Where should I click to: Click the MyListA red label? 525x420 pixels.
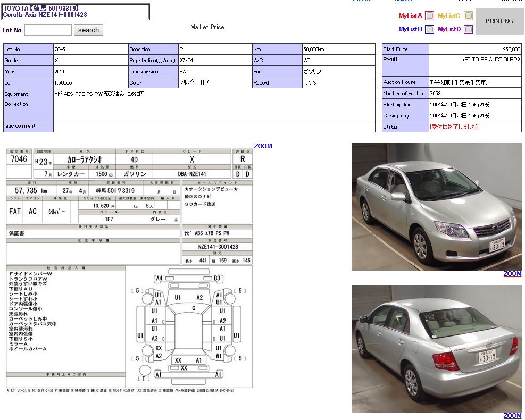pyautogui.click(x=410, y=16)
